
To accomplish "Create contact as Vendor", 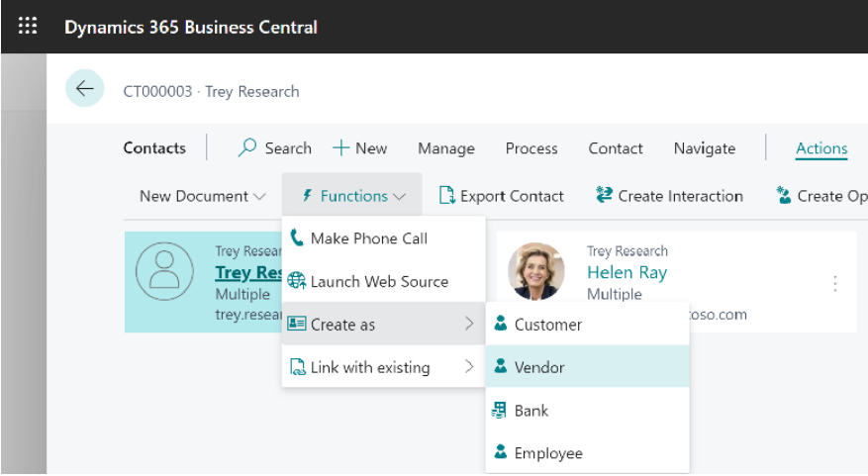I will tap(587, 366).
